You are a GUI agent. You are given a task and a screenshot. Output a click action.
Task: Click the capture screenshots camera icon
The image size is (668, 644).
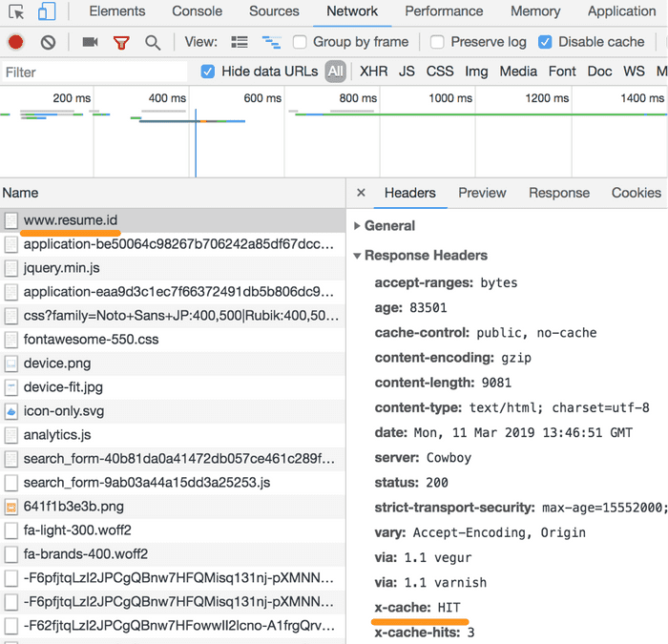(90, 42)
